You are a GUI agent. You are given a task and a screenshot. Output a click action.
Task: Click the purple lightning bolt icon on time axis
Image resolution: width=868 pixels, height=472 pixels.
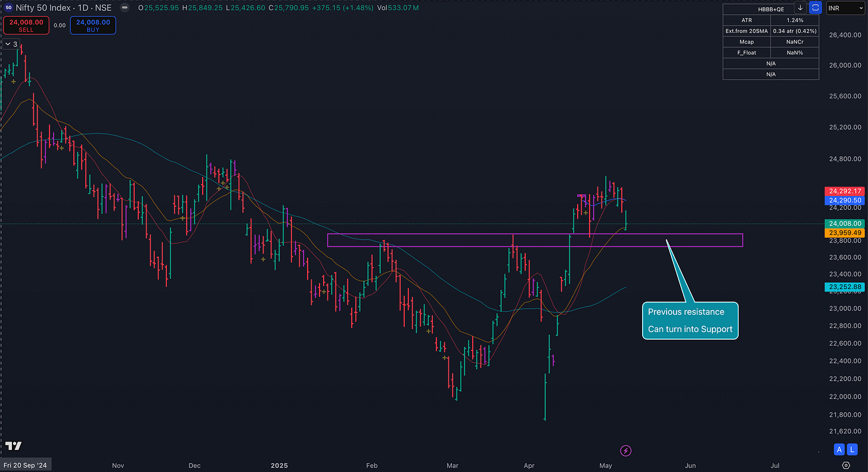point(625,450)
